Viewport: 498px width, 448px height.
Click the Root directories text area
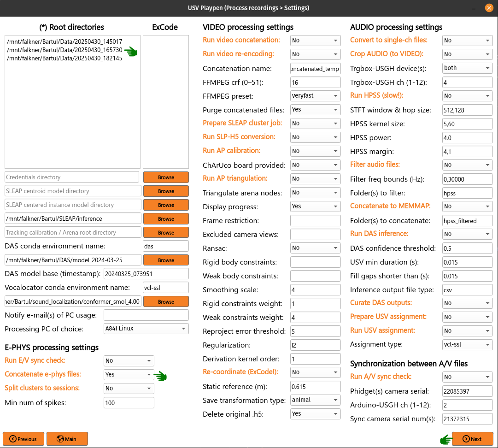[x=72, y=102]
